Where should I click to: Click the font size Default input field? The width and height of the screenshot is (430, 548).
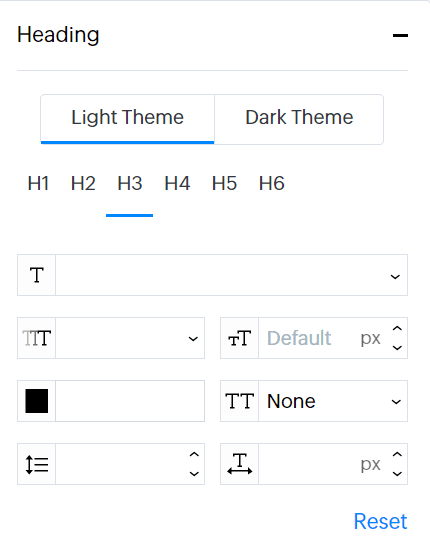309,338
